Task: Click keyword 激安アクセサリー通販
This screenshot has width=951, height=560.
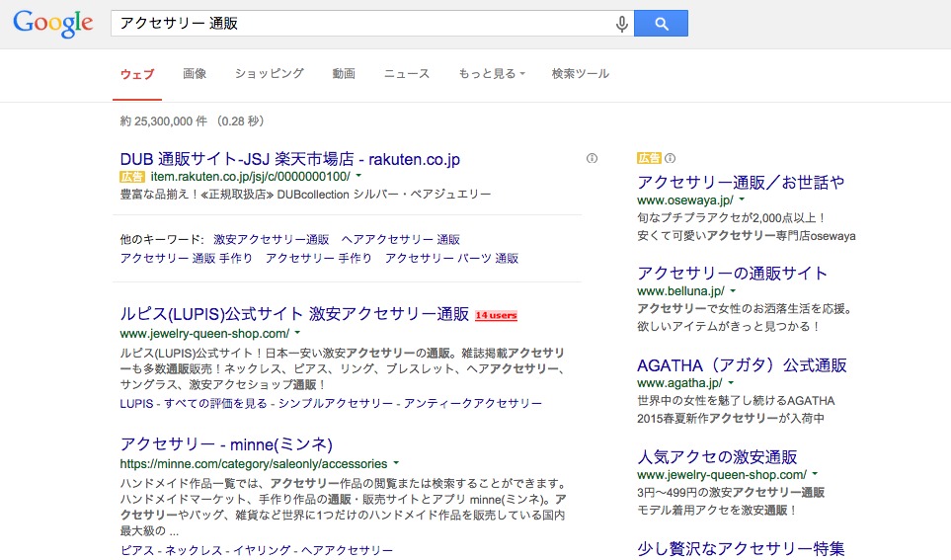Action: tap(272, 240)
